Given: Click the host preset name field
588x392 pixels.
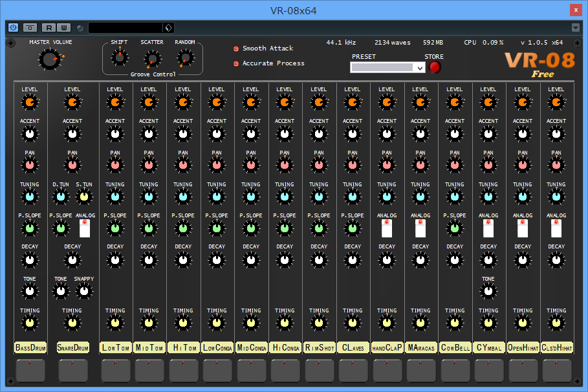Looking at the screenshot, I should click(126, 27).
